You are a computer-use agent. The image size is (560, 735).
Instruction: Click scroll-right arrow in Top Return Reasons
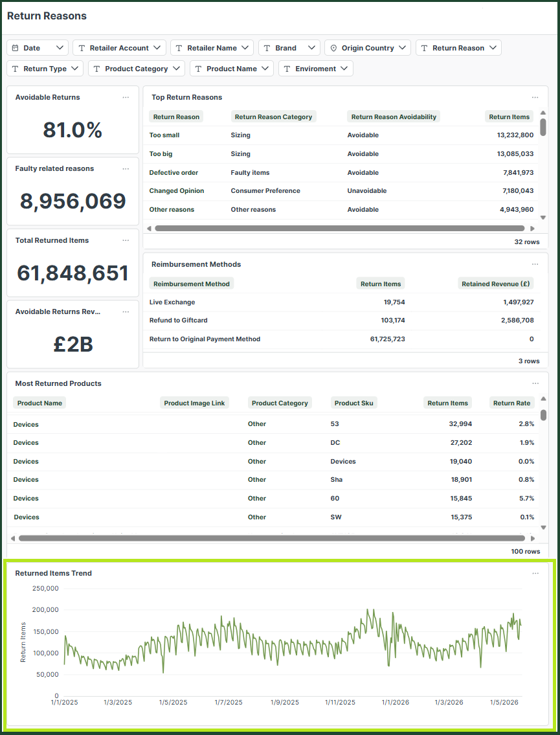532,229
